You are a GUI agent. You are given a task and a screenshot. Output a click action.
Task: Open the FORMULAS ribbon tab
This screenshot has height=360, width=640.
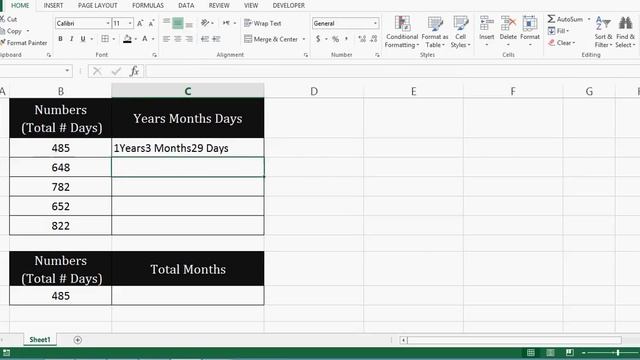[x=148, y=5]
